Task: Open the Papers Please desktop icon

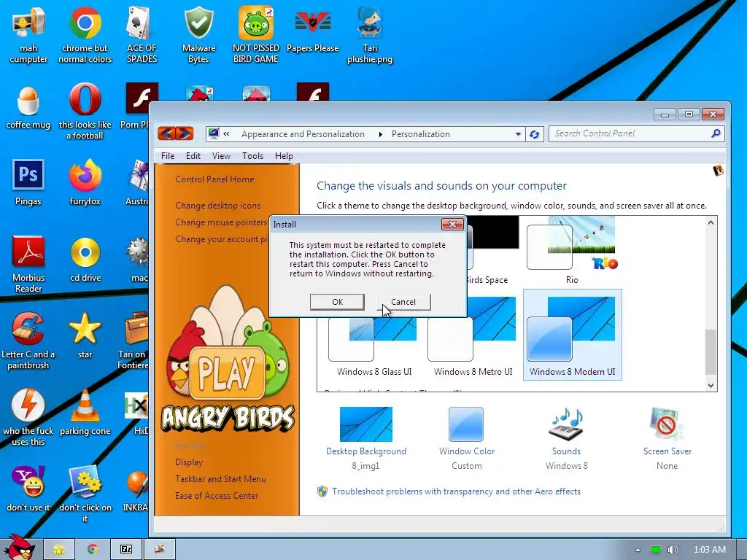Action: coord(312,29)
